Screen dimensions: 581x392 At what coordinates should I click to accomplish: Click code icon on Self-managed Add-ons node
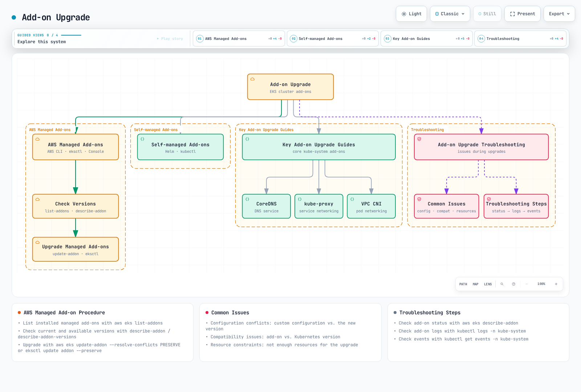coord(142,139)
